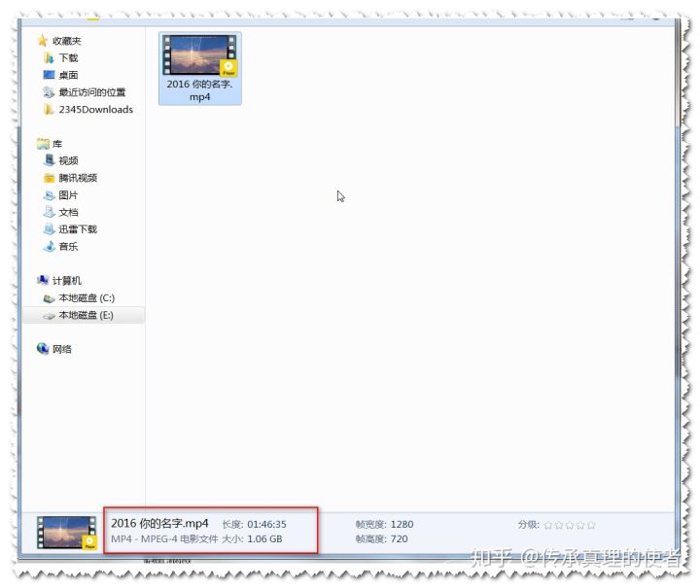
Task: Select the 最近访问的位置 tree label
Action: [x=92, y=92]
